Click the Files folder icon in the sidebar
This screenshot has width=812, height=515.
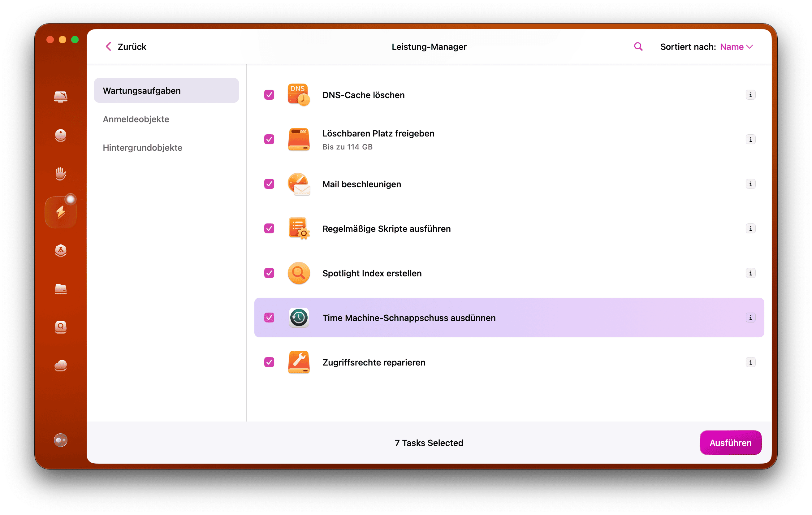(61, 289)
